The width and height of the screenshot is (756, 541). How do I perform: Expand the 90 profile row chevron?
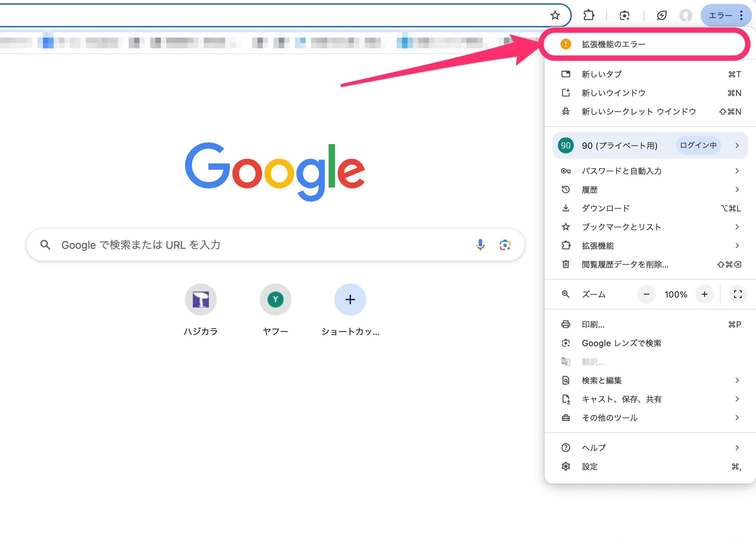(737, 145)
